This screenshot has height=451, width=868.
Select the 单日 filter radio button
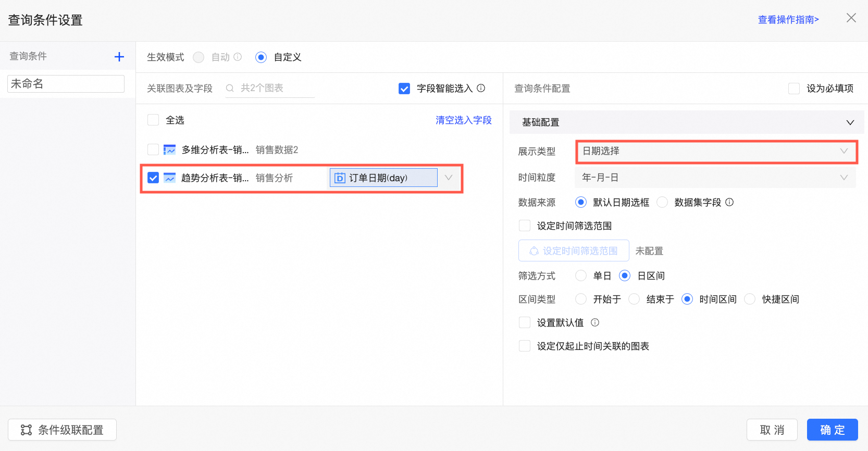(x=581, y=275)
